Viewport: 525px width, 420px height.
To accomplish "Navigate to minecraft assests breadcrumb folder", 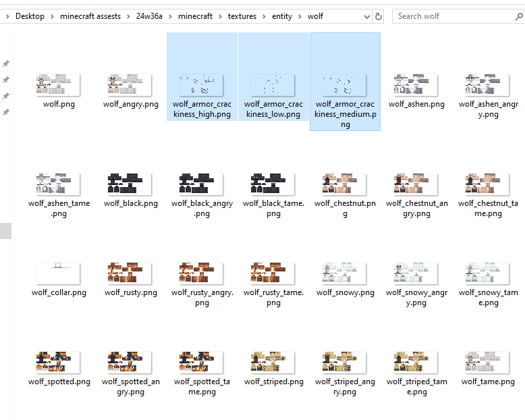I will tap(90, 16).
